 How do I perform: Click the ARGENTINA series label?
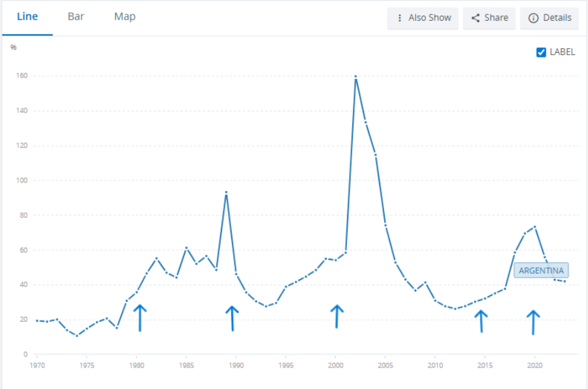pos(541,270)
